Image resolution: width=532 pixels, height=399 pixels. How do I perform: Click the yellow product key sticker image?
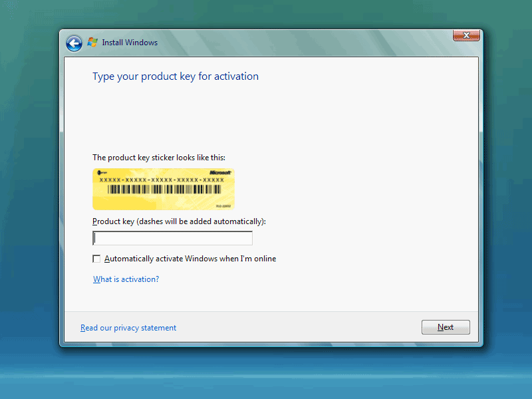[164, 189]
